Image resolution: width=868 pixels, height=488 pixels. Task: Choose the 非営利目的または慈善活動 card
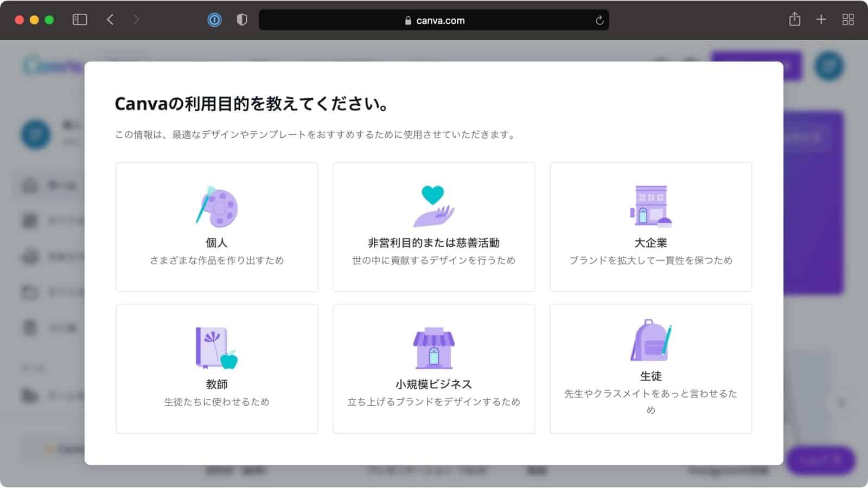434,227
